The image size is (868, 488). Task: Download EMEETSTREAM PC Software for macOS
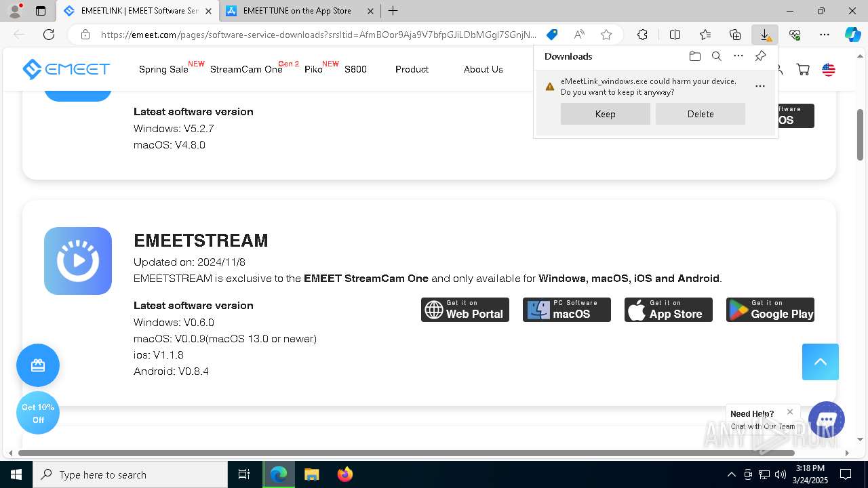point(567,310)
